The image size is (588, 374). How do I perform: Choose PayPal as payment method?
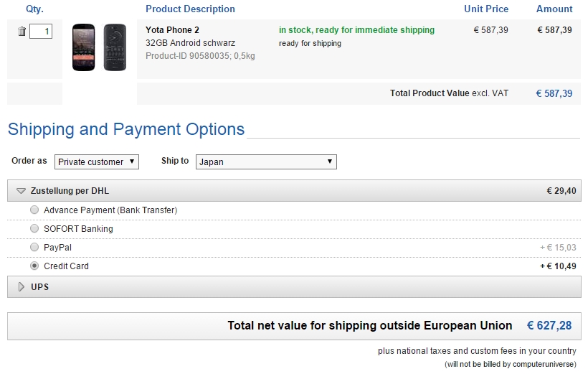point(35,248)
